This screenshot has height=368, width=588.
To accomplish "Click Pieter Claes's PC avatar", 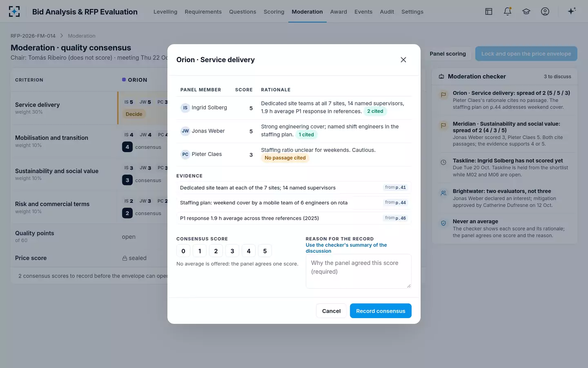I will click(185, 155).
